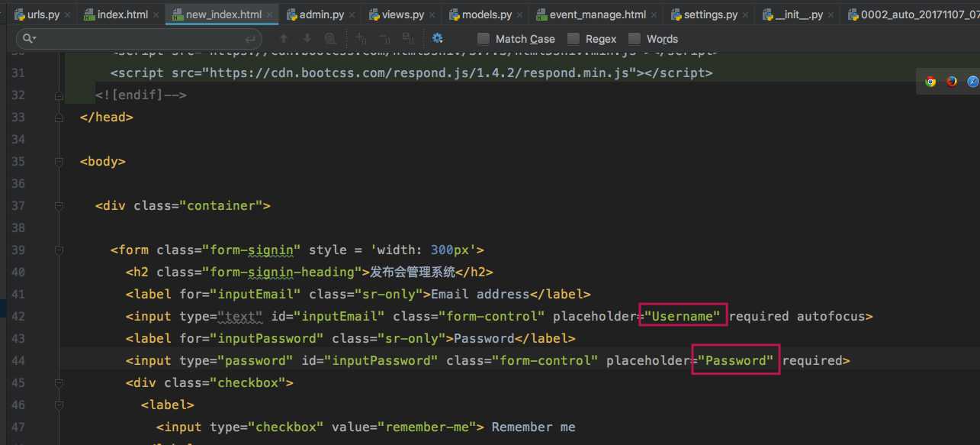Viewport: 980px width, 445px height.
Task: Close the models.py tab
Action: 521,15
